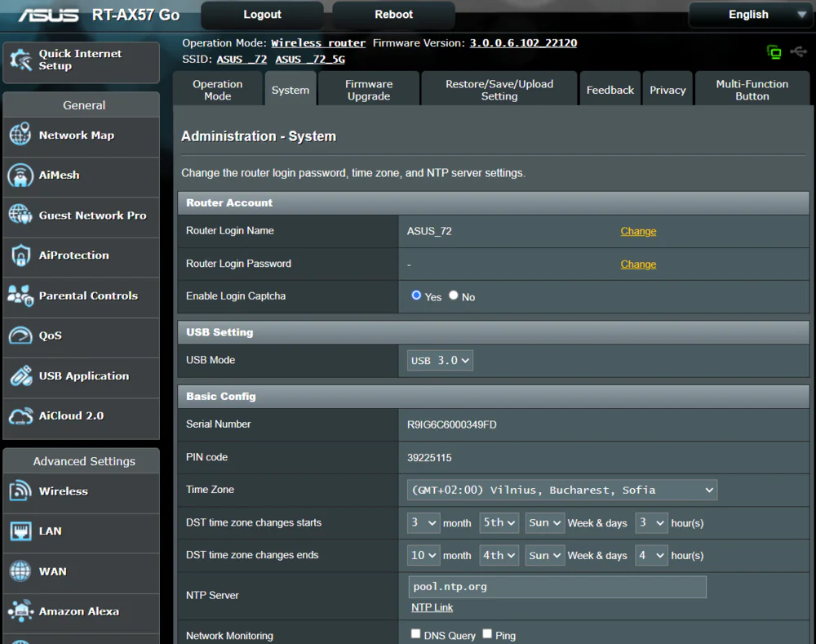The width and height of the screenshot is (816, 644).
Task: Click the Administration - System heading
Action: pyautogui.click(x=259, y=136)
